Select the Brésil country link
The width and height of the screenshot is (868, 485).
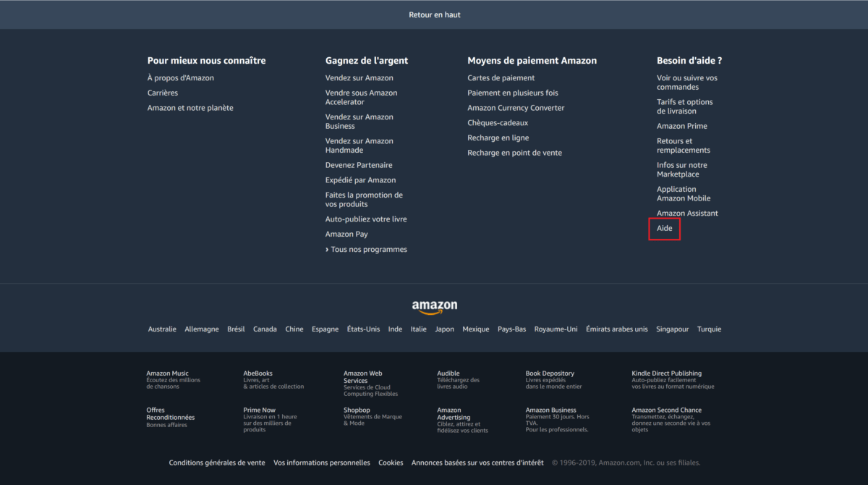(x=236, y=329)
